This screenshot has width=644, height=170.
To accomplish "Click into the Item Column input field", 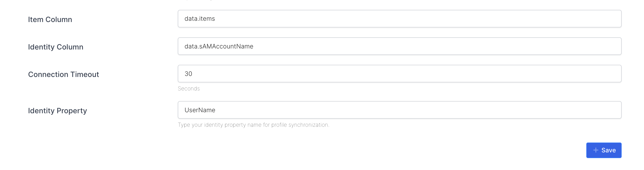I will (x=399, y=19).
